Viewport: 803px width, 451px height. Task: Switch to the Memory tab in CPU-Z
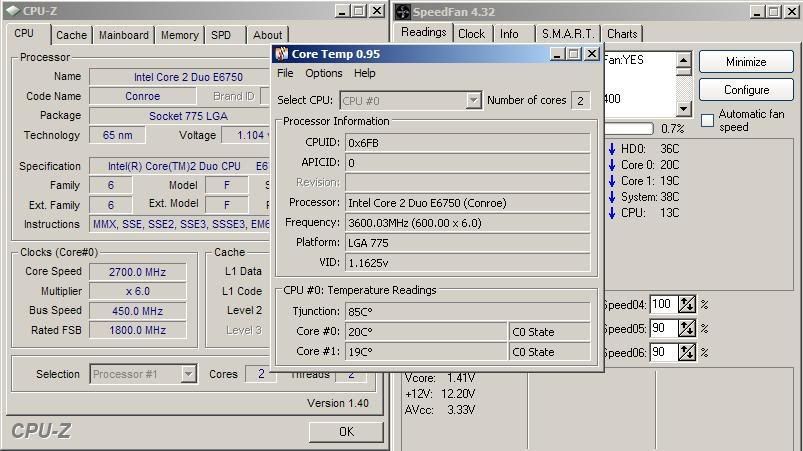(180, 35)
